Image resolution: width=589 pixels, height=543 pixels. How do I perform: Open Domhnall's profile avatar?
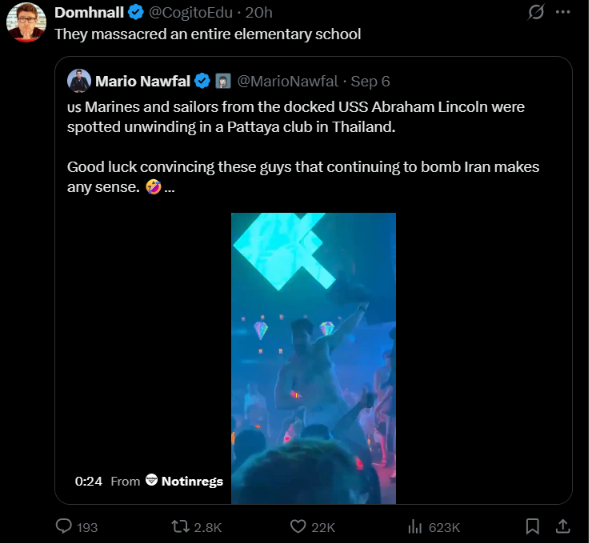pos(26,23)
